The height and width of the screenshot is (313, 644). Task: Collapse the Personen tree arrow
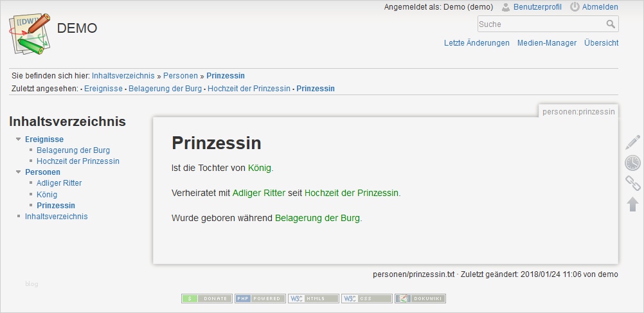[x=18, y=172]
